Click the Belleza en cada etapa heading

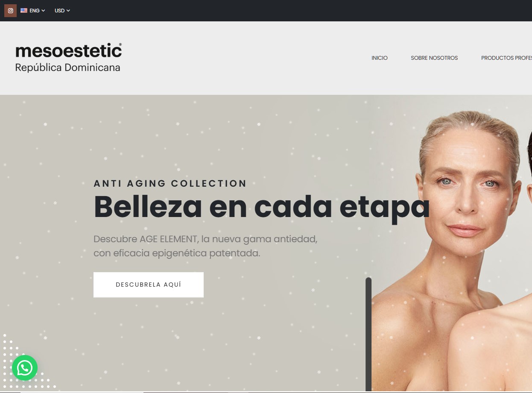coord(261,207)
